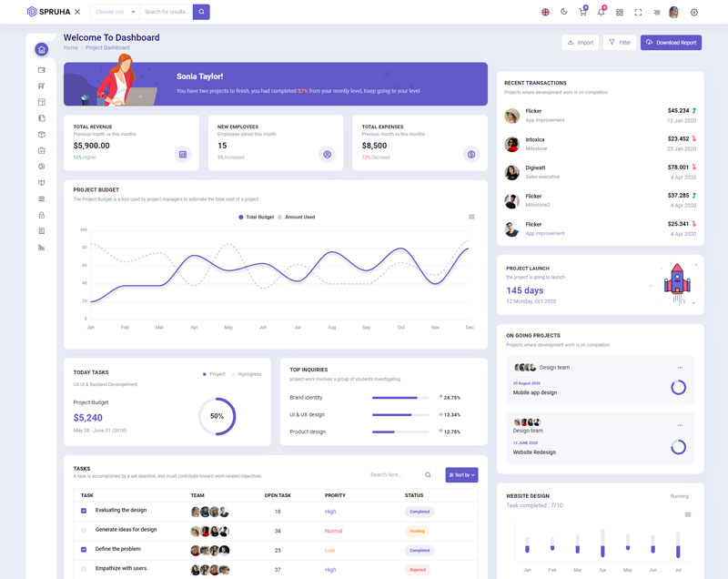Toggle the Total Budget legend swatch
Viewport: 728px width, 579px height.
[x=241, y=217]
